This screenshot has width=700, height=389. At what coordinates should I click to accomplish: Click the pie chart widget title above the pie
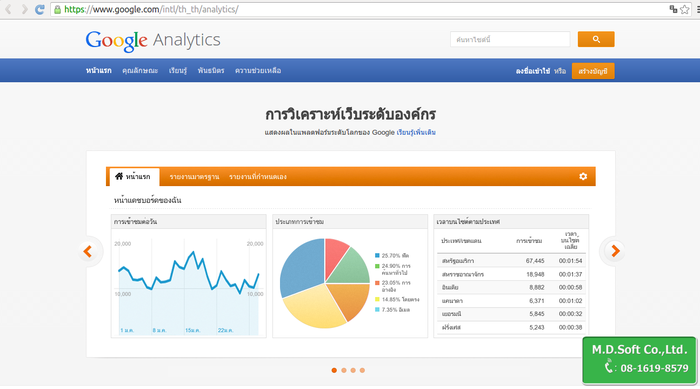[300, 222]
